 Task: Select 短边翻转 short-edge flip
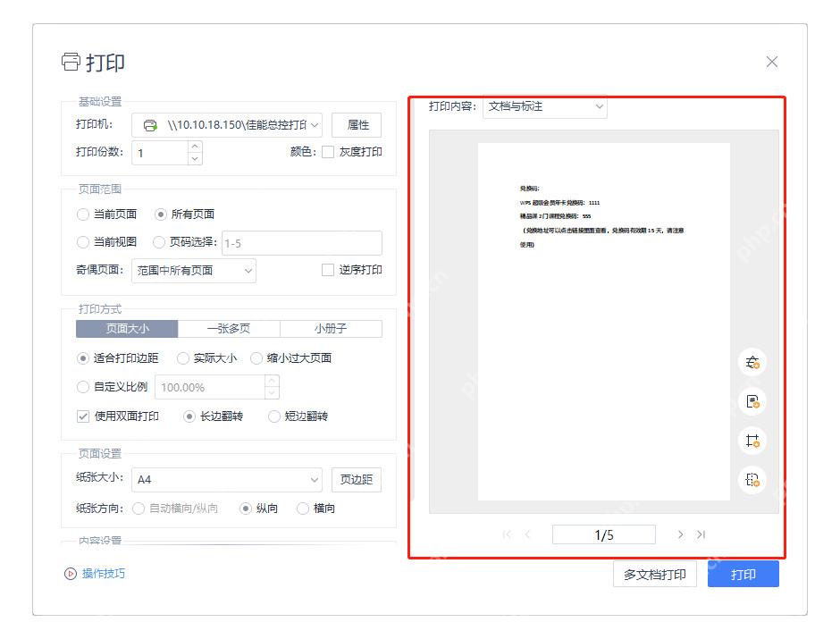273,416
